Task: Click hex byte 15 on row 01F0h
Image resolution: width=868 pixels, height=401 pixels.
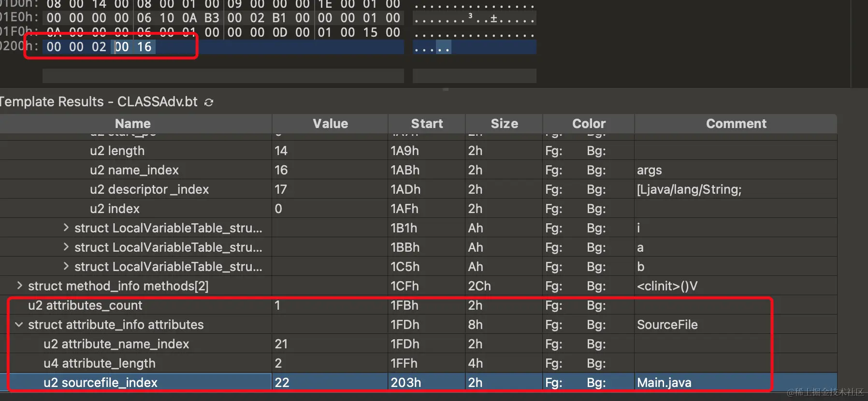Action: click(x=370, y=32)
